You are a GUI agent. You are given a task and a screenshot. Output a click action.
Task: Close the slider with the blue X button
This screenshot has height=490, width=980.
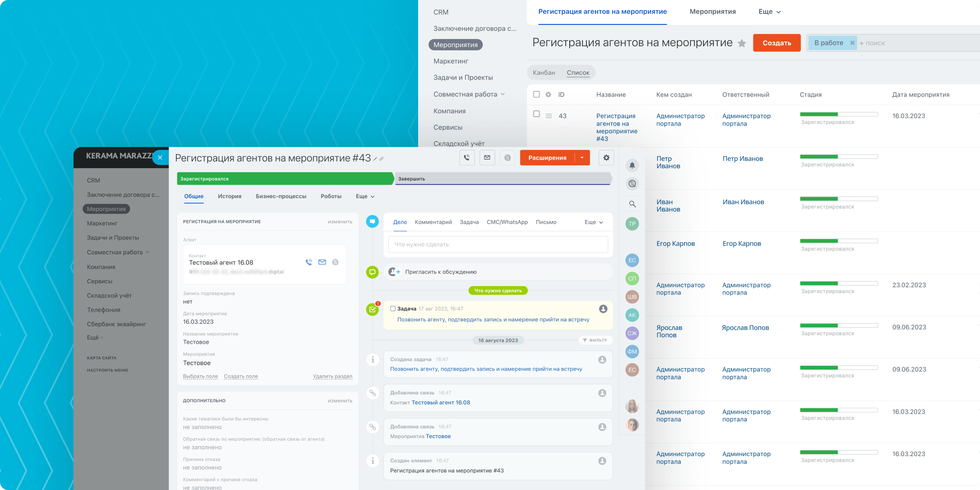[160, 157]
